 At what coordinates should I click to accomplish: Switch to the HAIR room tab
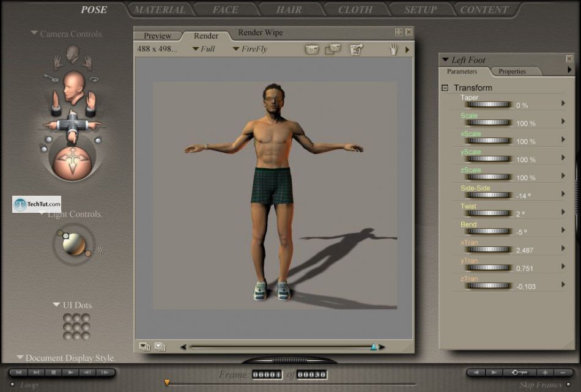(x=289, y=10)
